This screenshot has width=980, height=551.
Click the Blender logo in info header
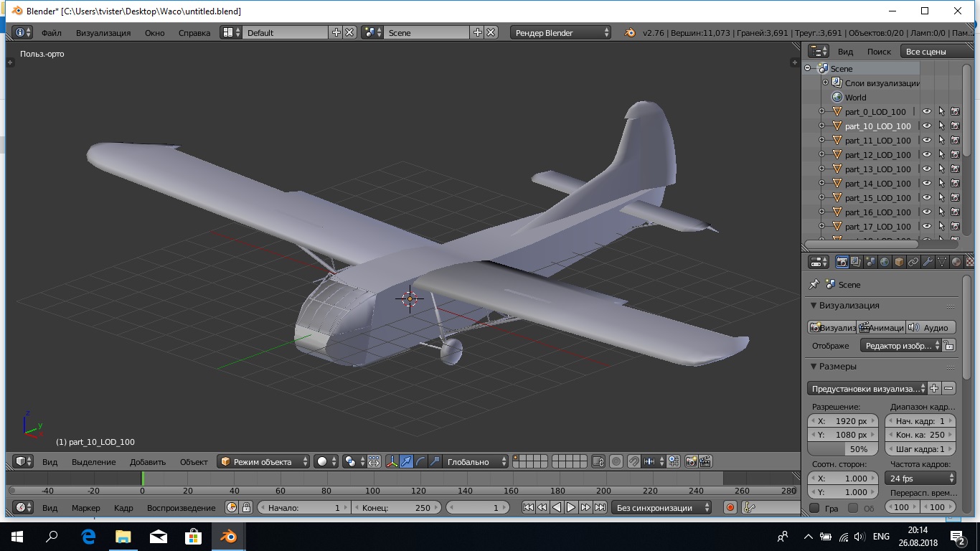point(629,32)
